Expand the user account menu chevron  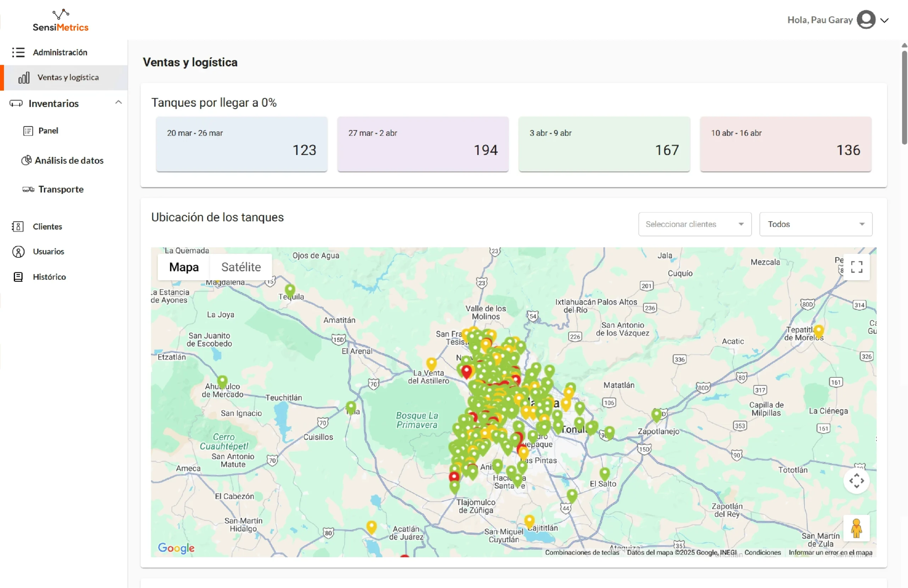(x=885, y=20)
